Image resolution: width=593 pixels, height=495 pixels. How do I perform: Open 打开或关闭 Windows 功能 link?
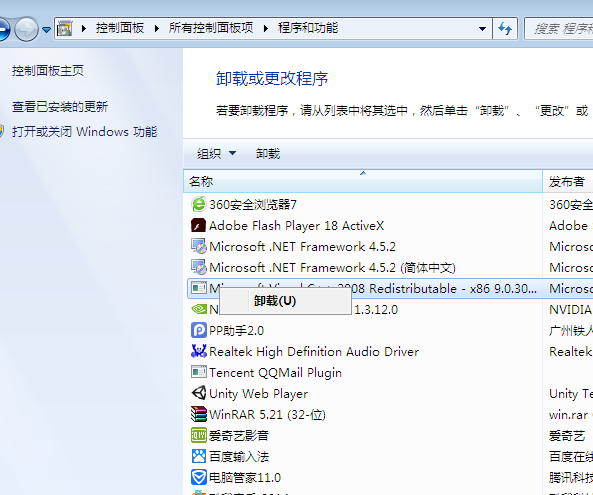click(x=84, y=132)
